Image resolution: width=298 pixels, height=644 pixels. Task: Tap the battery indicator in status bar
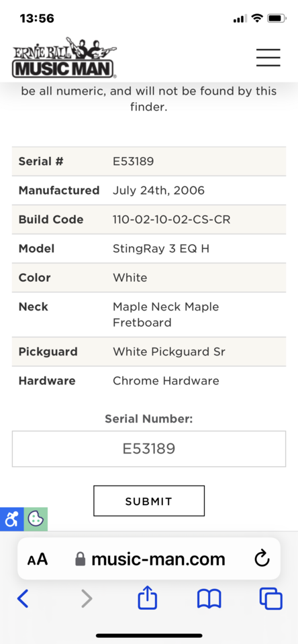[x=277, y=18]
